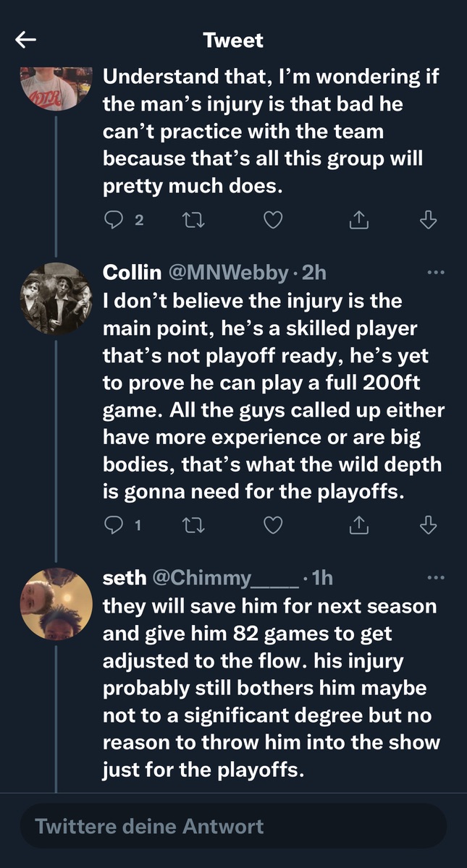The height and width of the screenshot is (868, 467).
Task: Open more options for Collin's tweet
Action: click(434, 273)
